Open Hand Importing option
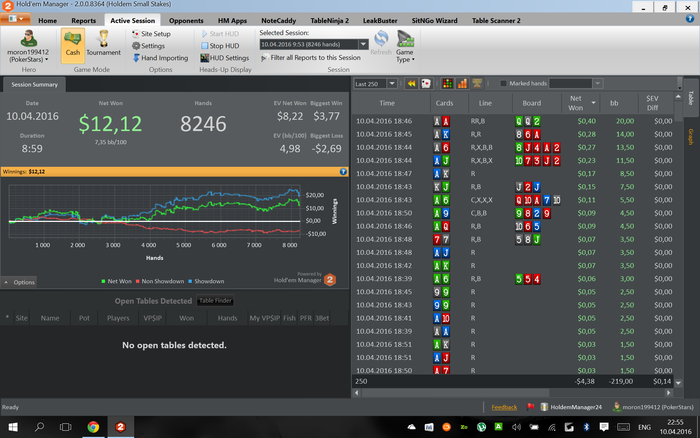 160,58
